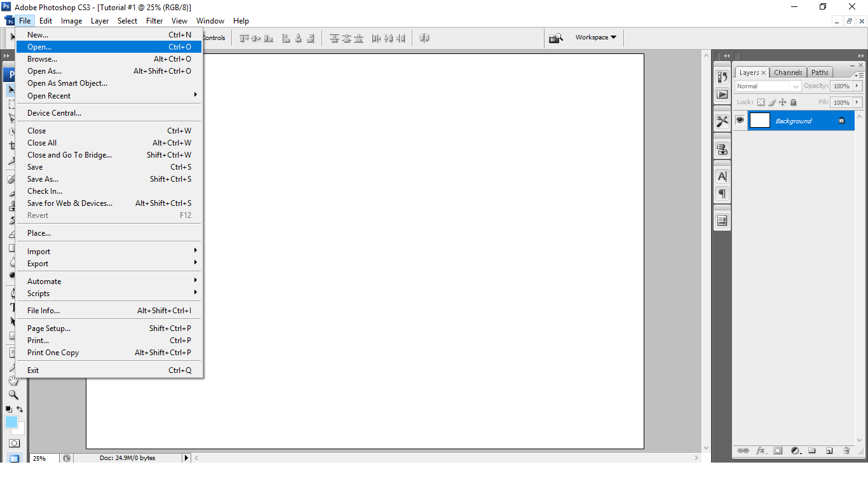The image size is (868, 488).
Task: Delete layer trash icon
Action: tap(846, 451)
